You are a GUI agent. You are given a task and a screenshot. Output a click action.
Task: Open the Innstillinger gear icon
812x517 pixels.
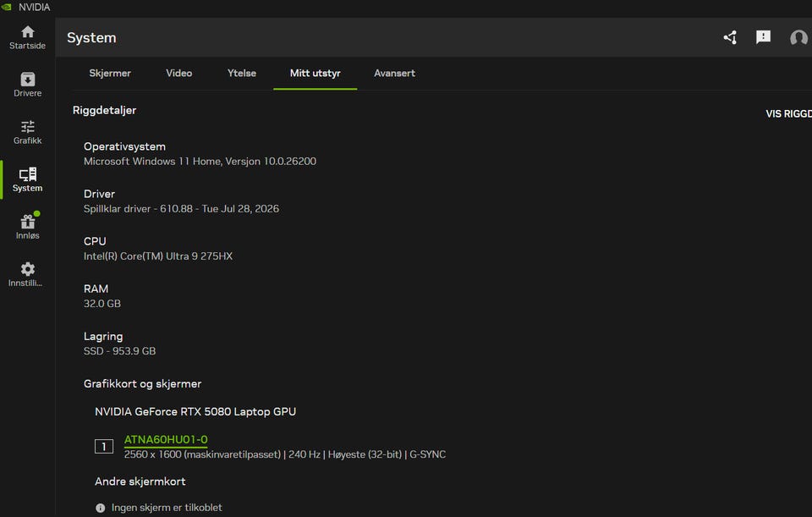click(x=27, y=269)
